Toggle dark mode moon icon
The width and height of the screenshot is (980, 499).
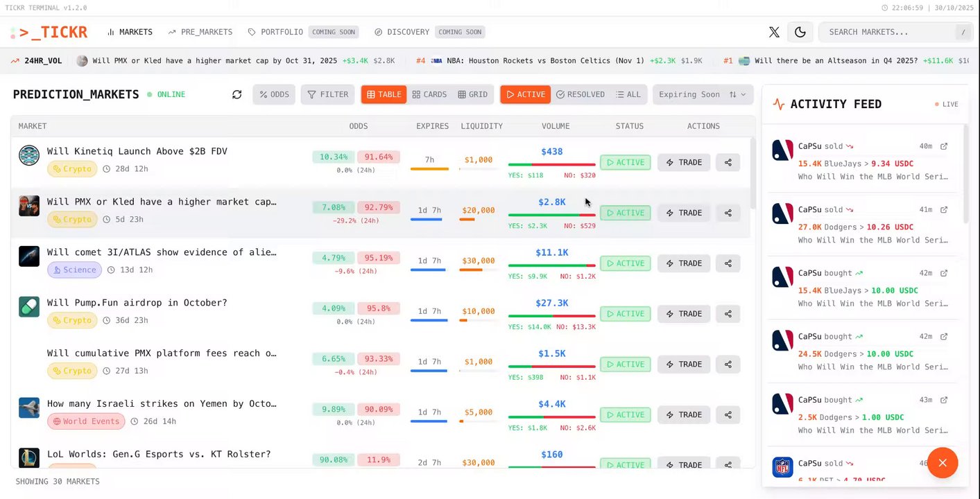pyautogui.click(x=800, y=32)
